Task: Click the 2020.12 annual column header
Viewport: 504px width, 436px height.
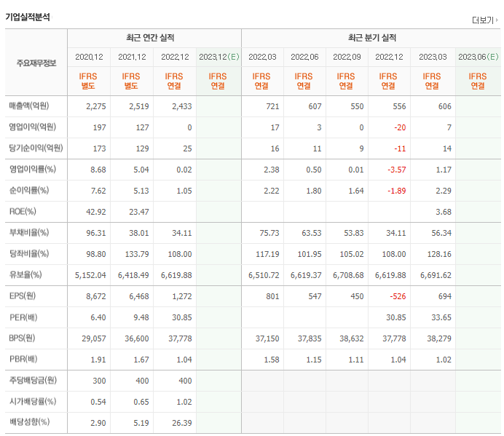Action: (89, 57)
